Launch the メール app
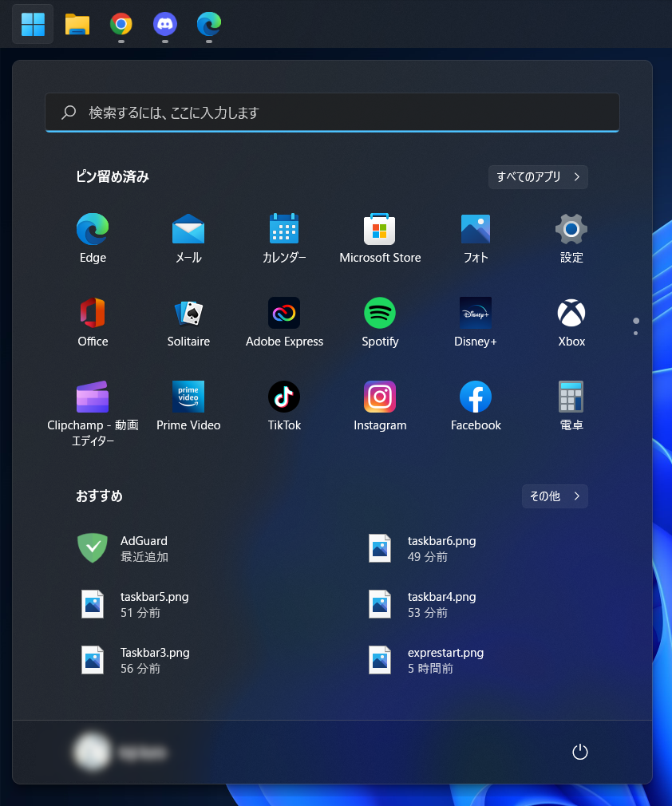This screenshot has height=806, width=672. pos(188,239)
